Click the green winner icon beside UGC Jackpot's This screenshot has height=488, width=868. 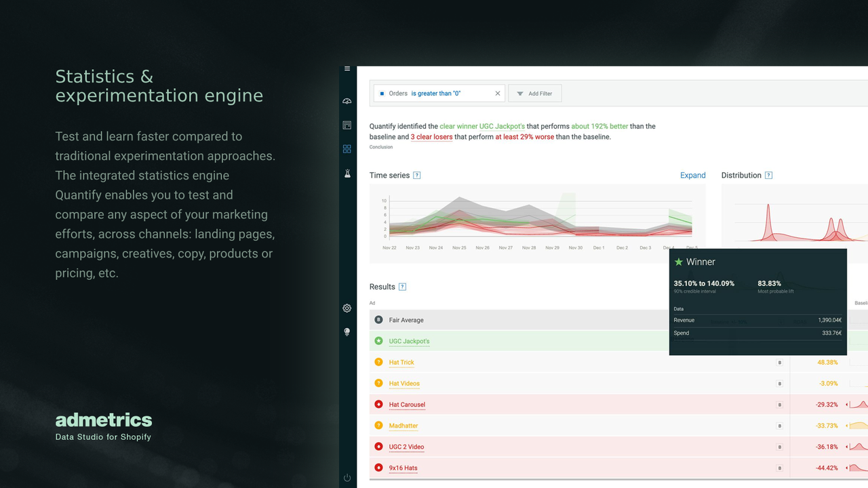pos(378,341)
